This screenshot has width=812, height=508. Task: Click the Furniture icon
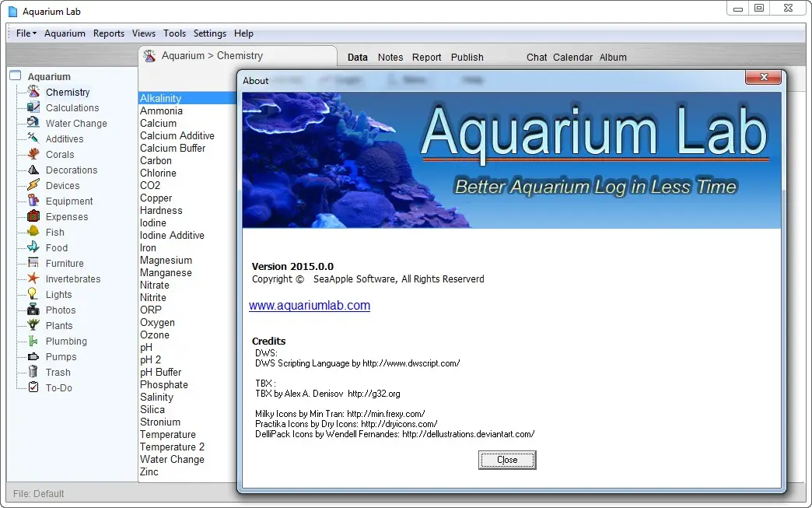[x=33, y=262]
